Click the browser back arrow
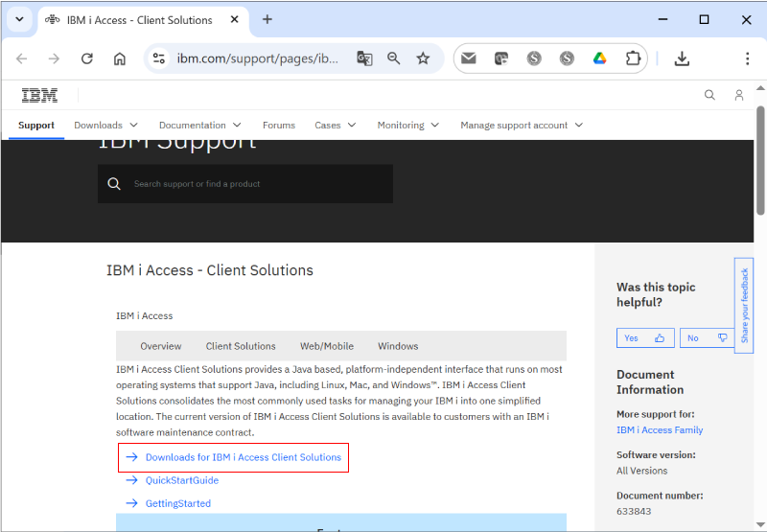Viewport: 767px width, 532px height. pos(21,58)
